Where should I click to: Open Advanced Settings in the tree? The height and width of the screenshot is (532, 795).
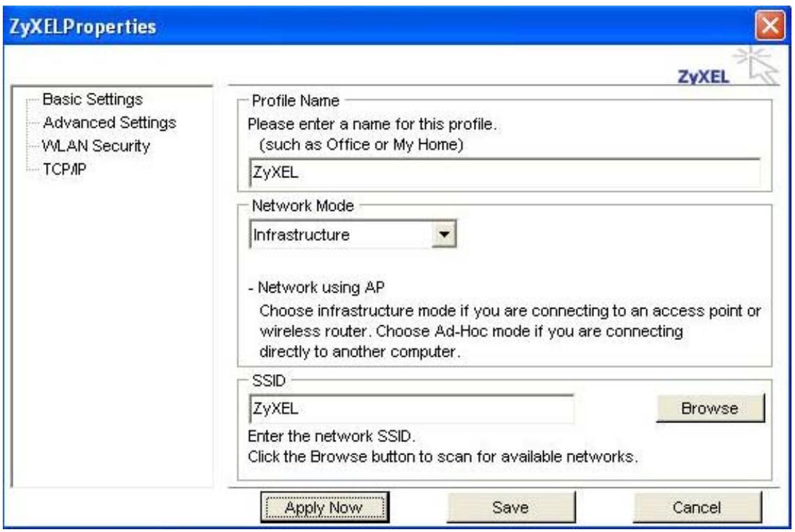[110, 123]
